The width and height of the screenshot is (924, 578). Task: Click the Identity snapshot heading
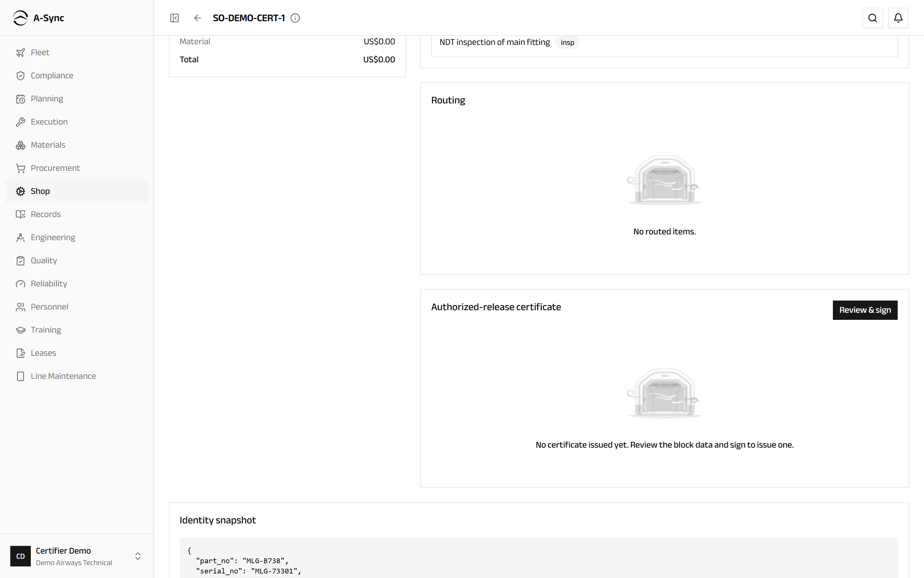218,520
